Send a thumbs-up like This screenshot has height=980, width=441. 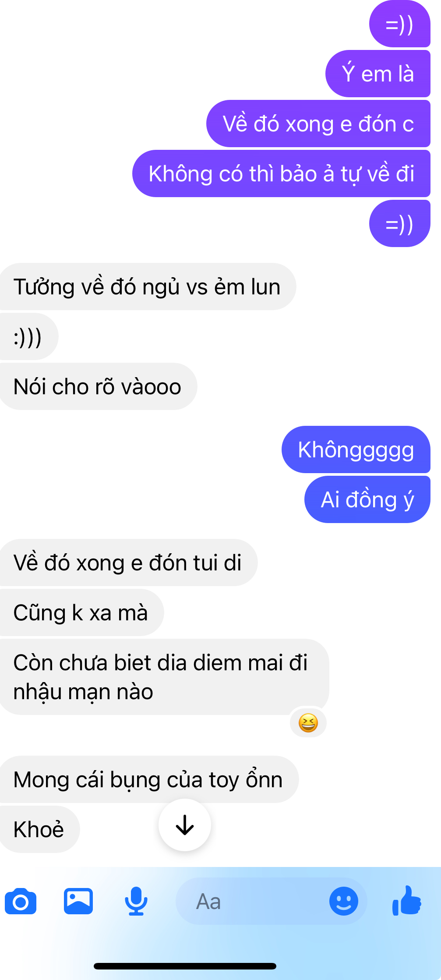[x=407, y=901]
